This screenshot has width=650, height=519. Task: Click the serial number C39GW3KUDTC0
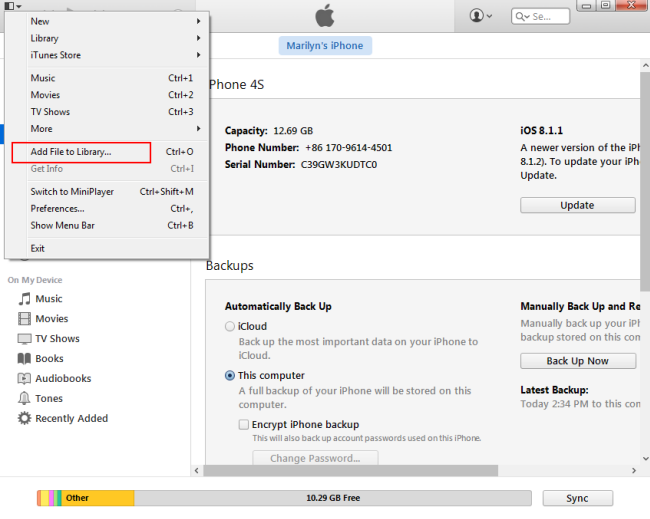coord(339,165)
